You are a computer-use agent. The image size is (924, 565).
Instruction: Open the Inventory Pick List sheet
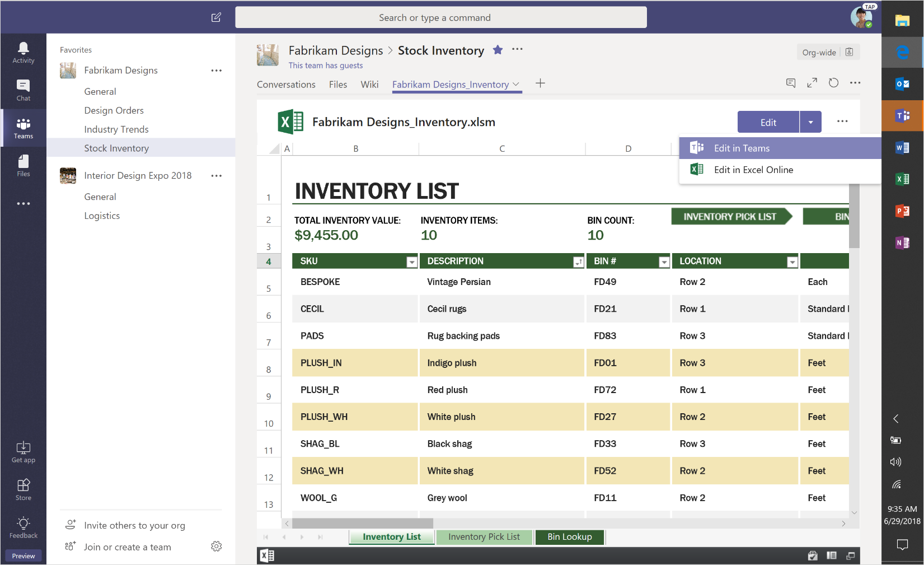pyautogui.click(x=484, y=537)
